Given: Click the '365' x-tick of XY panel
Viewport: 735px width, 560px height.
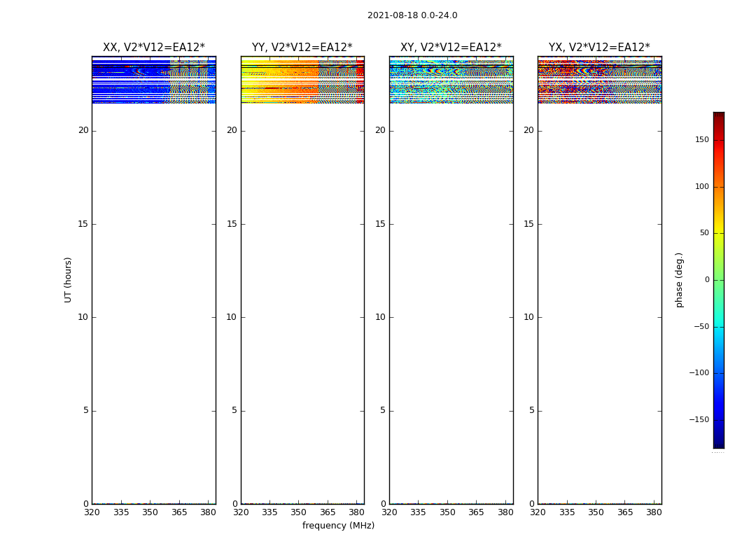Looking at the screenshot, I should click(x=476, y=512).
